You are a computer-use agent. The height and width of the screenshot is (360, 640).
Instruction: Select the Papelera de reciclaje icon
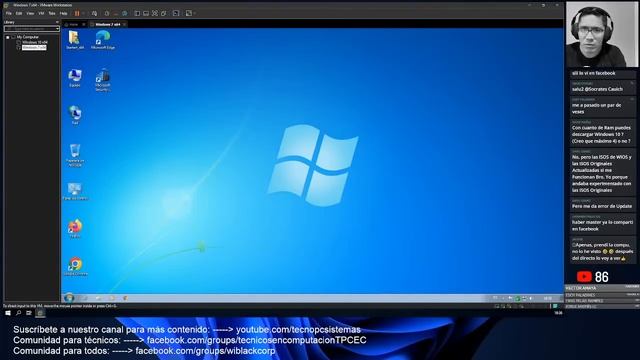click(x=75, y=155)
